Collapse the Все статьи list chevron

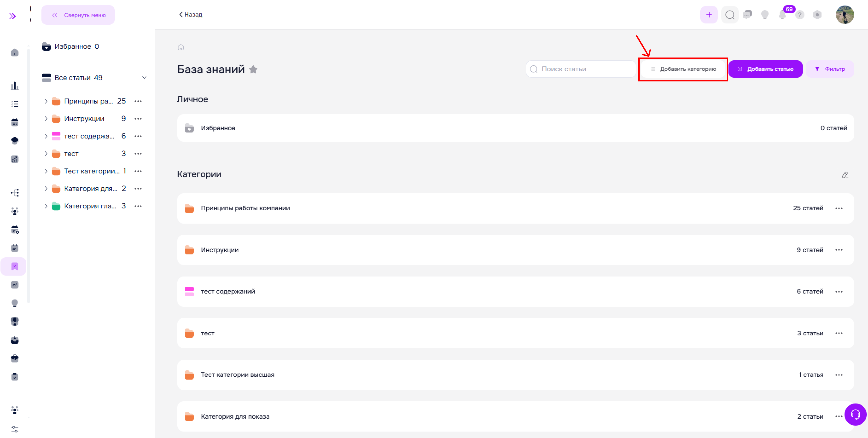point(144,78)
